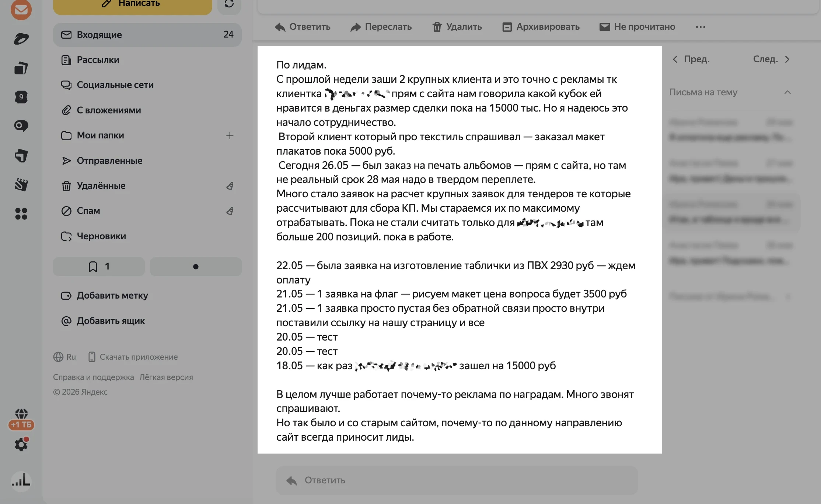Click Скачать приложение link
The image size is (821, 504).
point(133,357)
